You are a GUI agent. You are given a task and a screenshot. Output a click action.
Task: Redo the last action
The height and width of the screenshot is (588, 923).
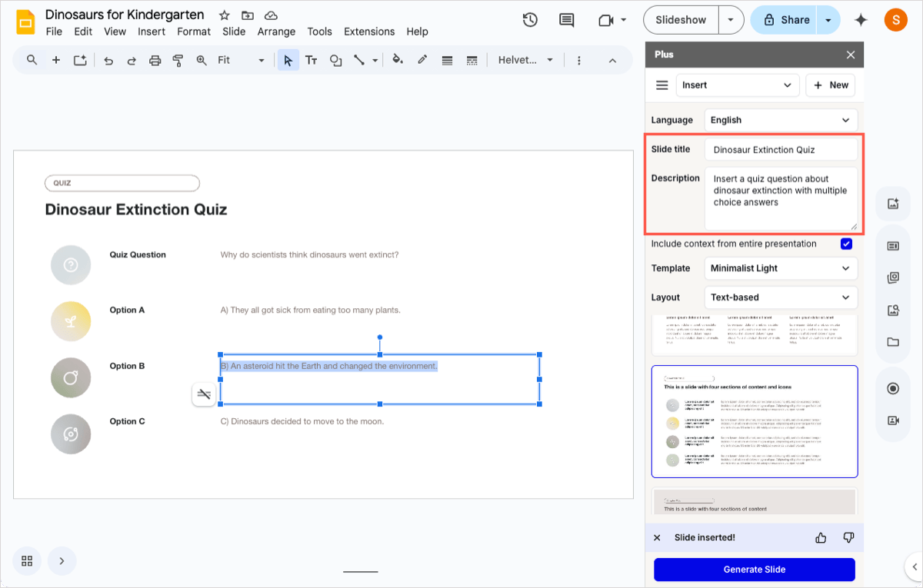tap(132, 60)
